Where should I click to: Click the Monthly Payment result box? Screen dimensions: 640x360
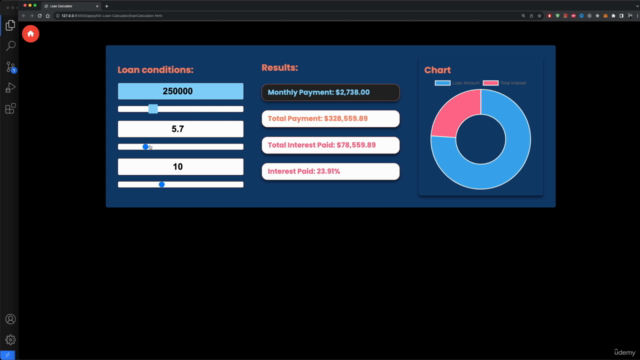331,92
